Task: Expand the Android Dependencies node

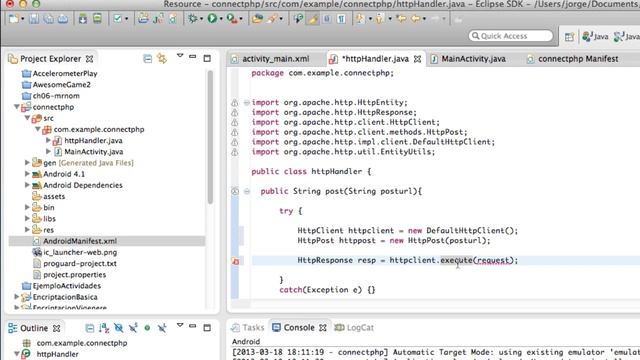Action: click(27, 185)
